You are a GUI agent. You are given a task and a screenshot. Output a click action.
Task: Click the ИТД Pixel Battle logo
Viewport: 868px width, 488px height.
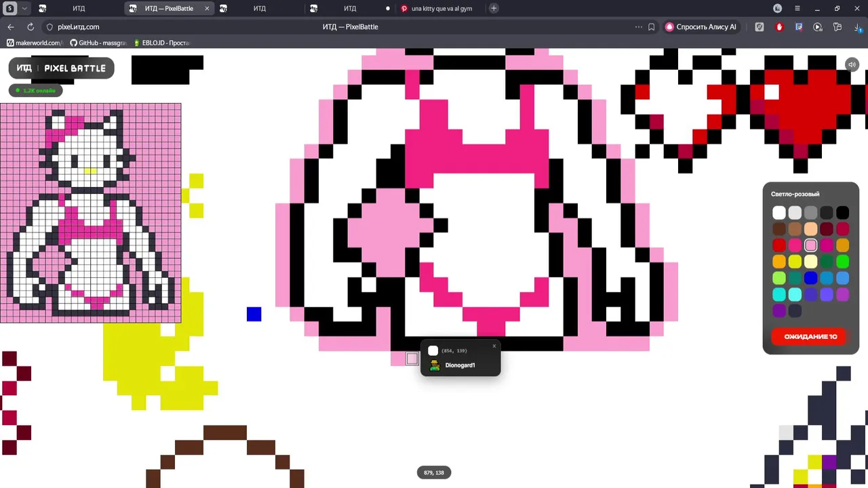pyautogui.click(x=61, y=68)
